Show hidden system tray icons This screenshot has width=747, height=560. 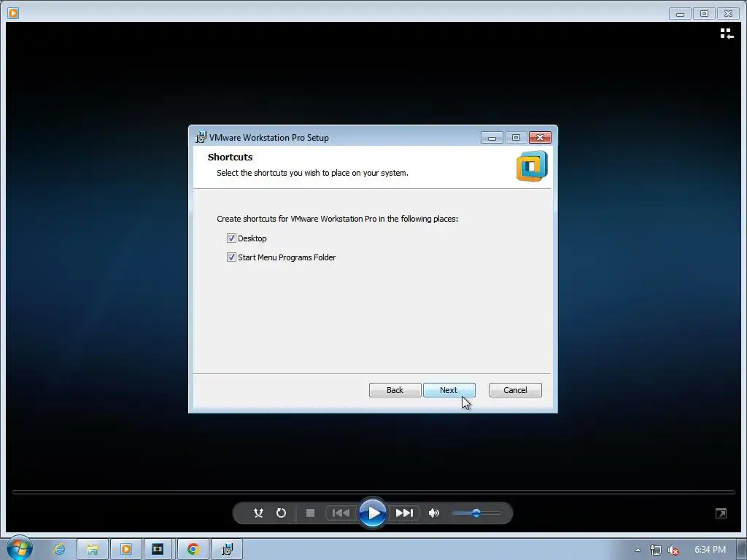click(638, 550)
